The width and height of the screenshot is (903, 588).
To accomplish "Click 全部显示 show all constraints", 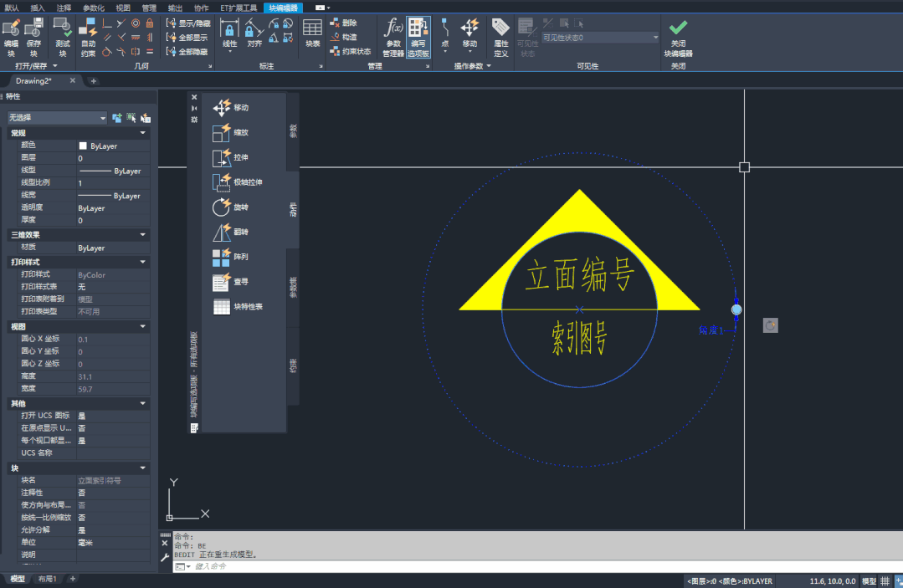I will tap(187, 38).
